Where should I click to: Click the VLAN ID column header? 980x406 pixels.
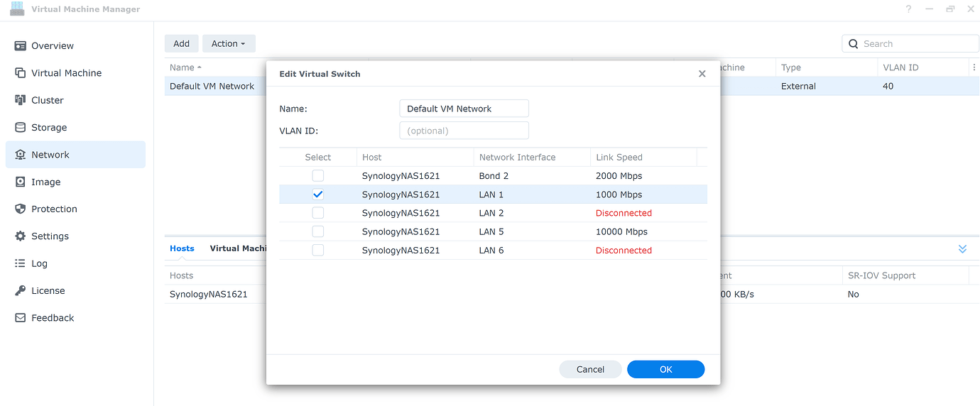pyautogui.click(x=922, y=67)
